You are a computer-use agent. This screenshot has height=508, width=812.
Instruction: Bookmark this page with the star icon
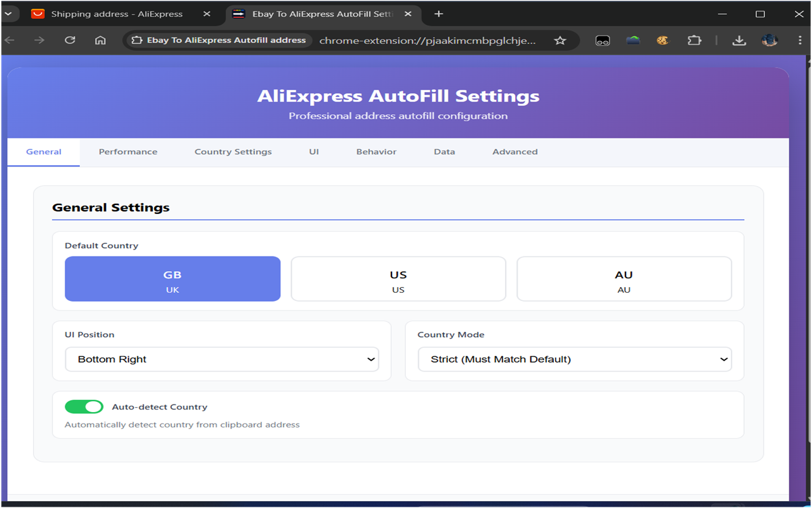point(560,40)
